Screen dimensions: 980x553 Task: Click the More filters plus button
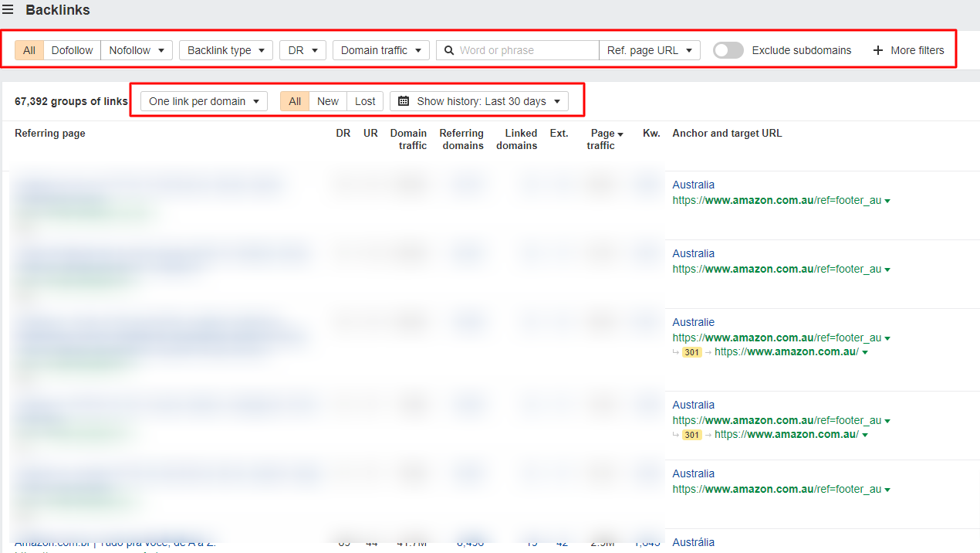click(908, 50)
